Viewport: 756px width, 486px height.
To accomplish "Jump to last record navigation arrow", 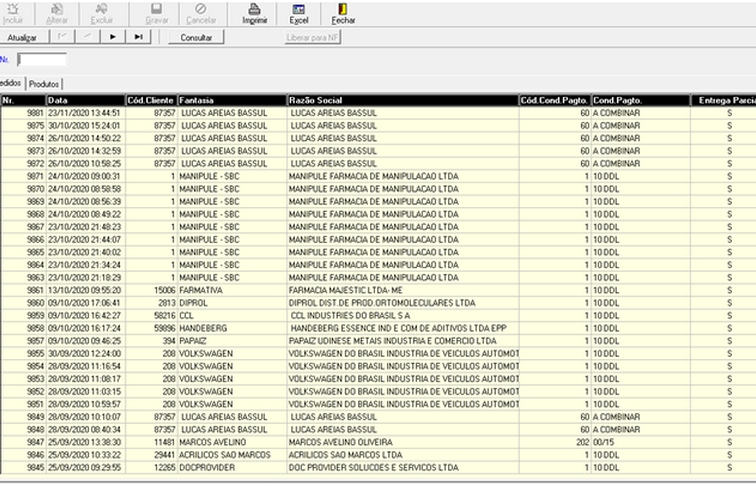I will click(x=138, y=37).
